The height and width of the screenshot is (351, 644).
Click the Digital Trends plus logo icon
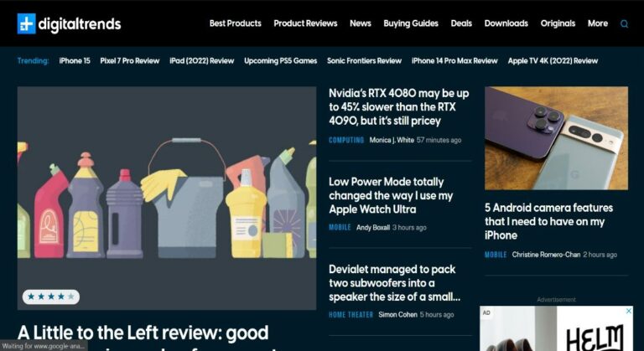(x=26, y=23)
